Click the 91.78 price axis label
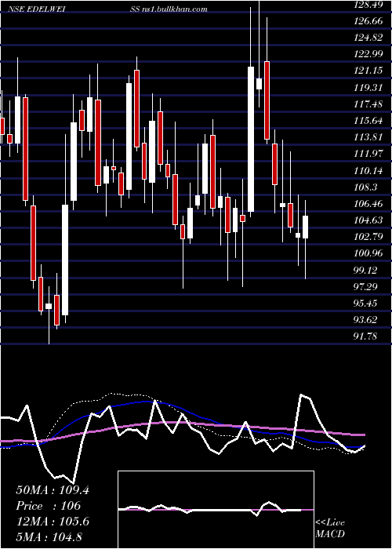The image size is (392, 549). tap(366, 336)
